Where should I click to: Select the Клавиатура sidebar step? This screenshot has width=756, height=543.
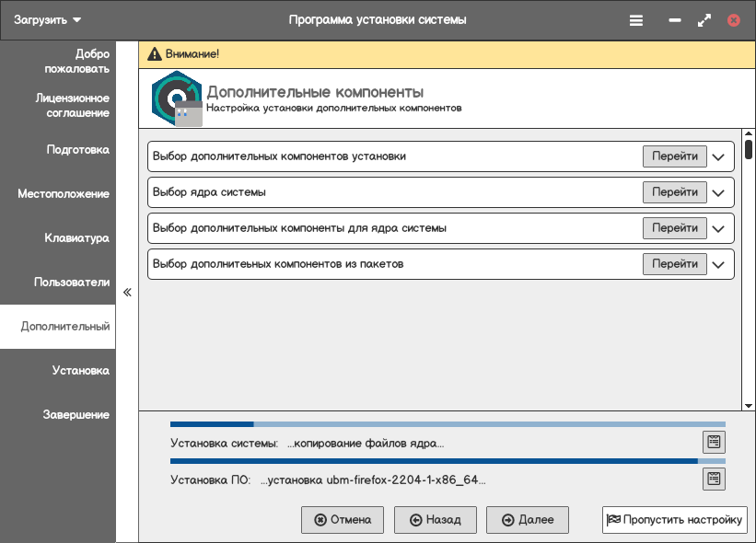point(76,237)
